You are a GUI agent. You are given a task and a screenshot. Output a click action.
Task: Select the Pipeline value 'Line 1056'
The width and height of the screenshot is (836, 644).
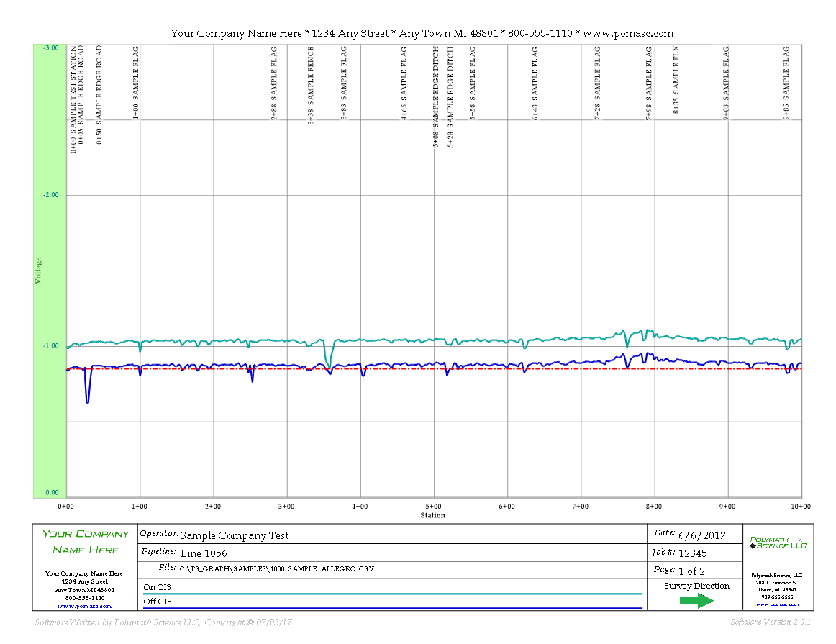pos(204,553)
